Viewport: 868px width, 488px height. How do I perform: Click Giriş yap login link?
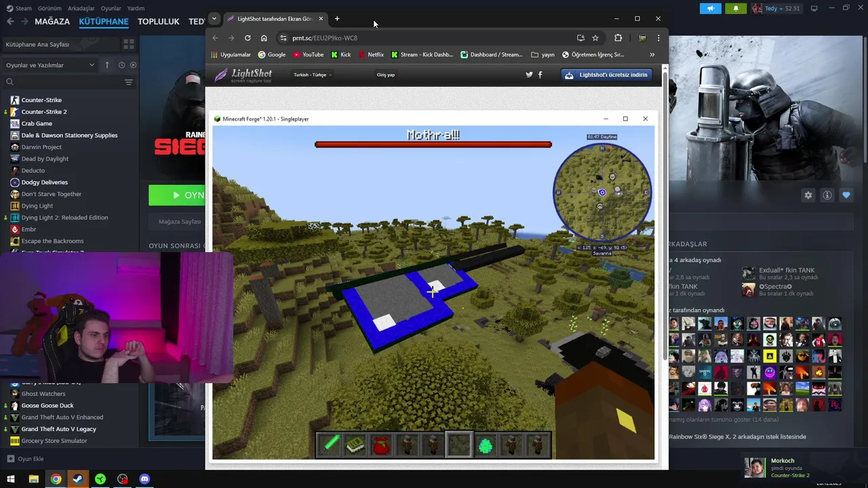[386, 75]
